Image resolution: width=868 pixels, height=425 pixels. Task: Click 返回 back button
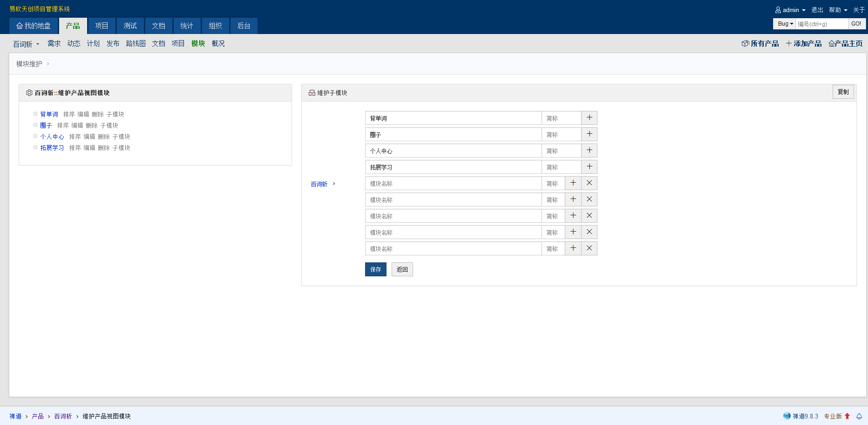[x=402, y=269]
